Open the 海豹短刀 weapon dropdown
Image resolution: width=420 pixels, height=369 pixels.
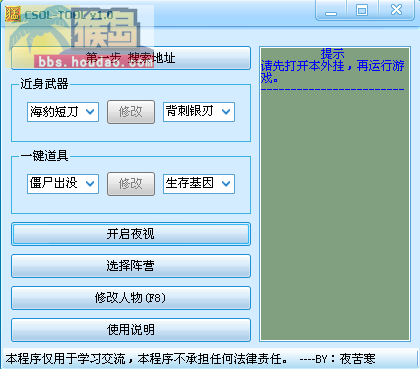pyautogui.click(x=63, y=112)
